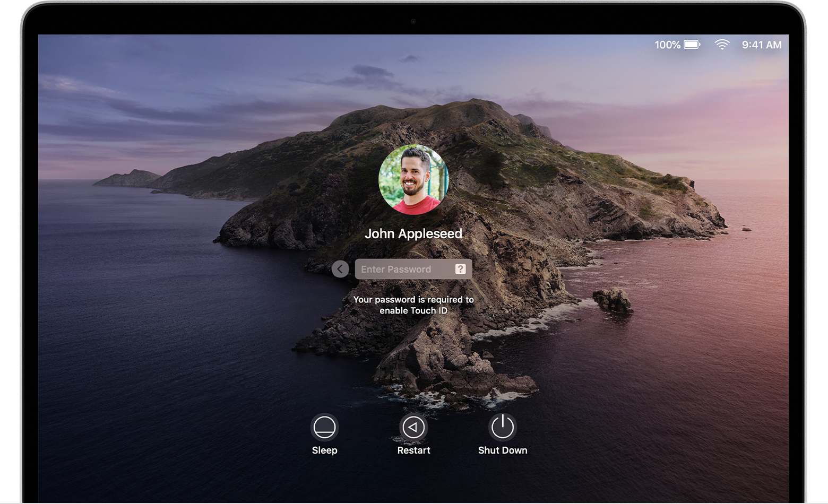Select John Appleseed's profile picture
This screenshot has width=828, height=504.
tap(413, 180)
